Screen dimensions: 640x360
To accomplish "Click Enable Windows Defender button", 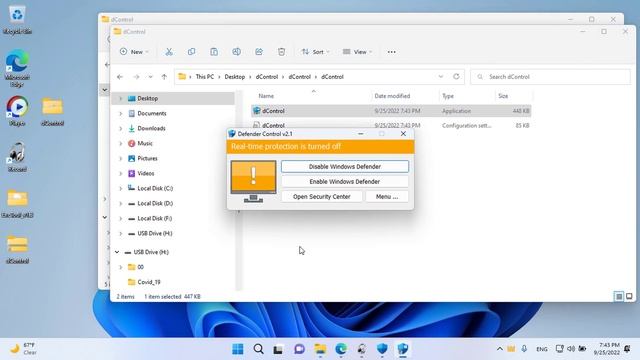I will point(344,182).
